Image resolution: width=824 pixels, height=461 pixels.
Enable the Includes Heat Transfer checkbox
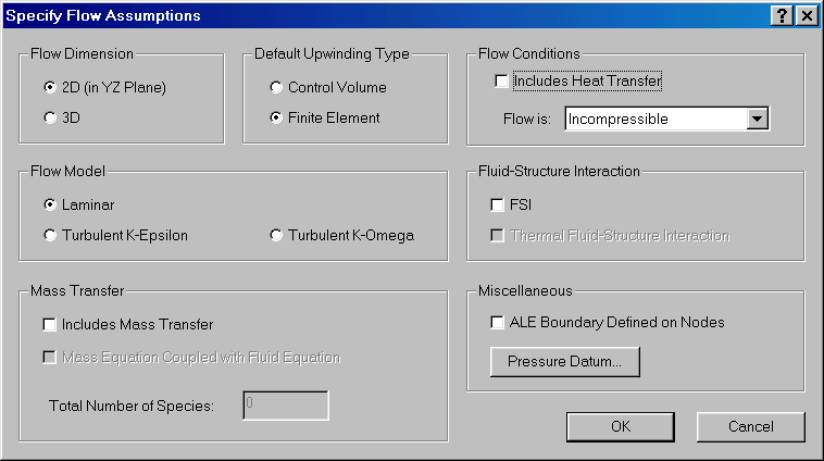500,82
